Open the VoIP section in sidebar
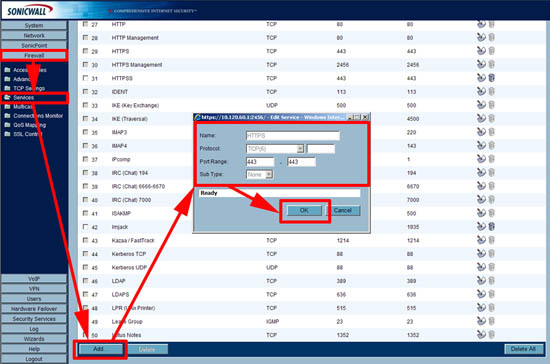 click(x=34, y=279)
